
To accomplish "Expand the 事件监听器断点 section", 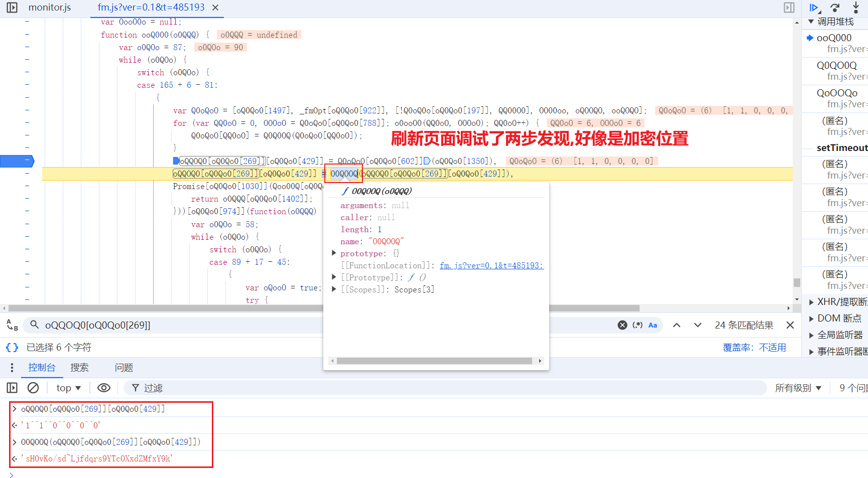I will 811,352.
